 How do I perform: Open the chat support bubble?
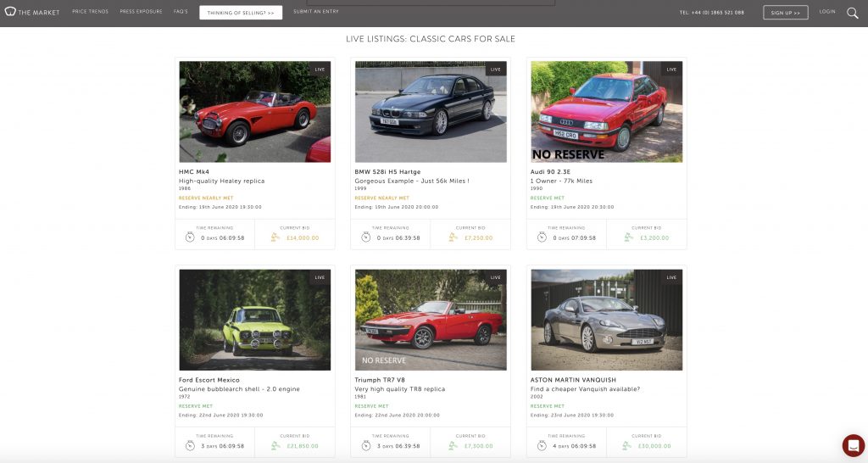(x=853, y=445)
